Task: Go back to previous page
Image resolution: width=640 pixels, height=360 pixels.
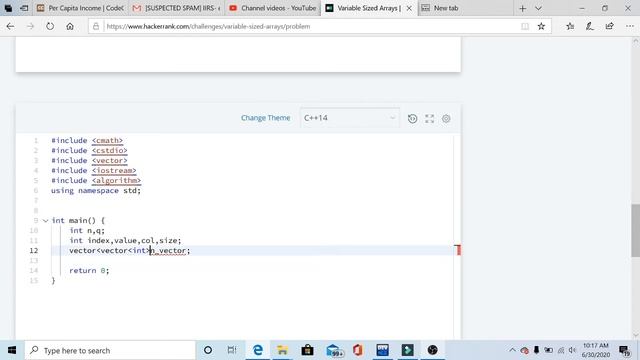Action: point(10,26)
